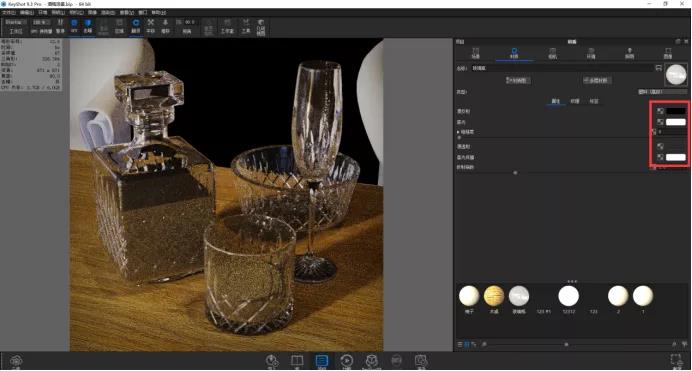The width and height of the screenshot is (692, 371).
Task: Click the texture icon in the Diffuse Transmission row
Action: point(660,146)
